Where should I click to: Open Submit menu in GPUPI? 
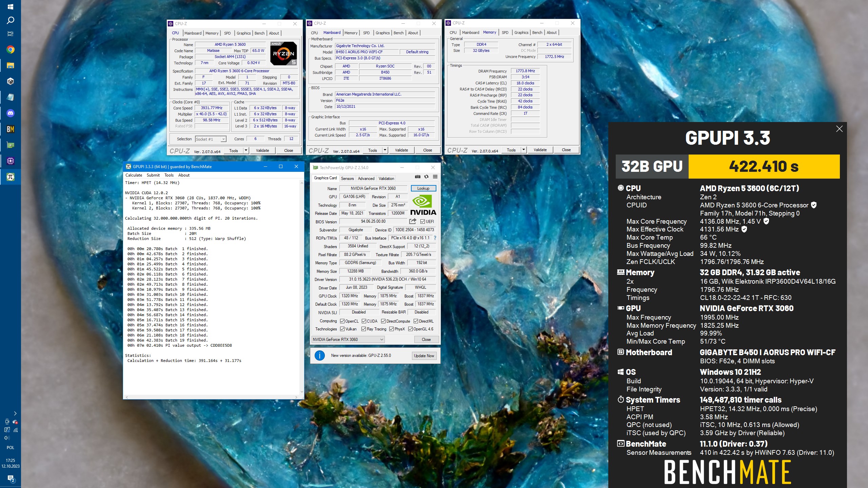pyautogui.click(x=153, y=175)
